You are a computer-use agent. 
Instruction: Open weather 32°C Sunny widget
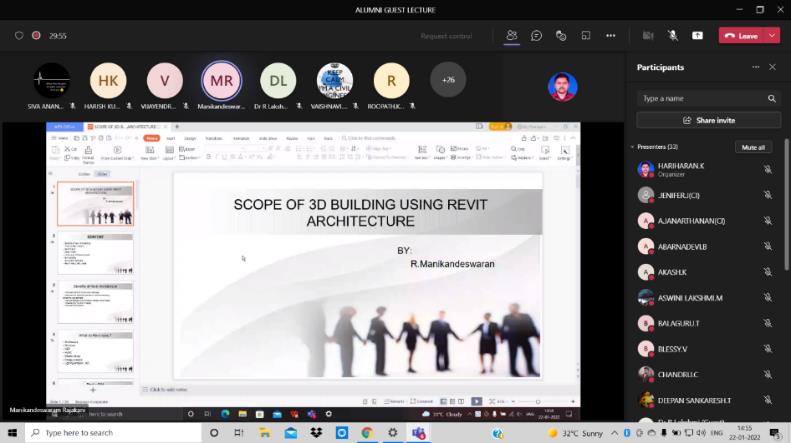[x=576, y=433]
